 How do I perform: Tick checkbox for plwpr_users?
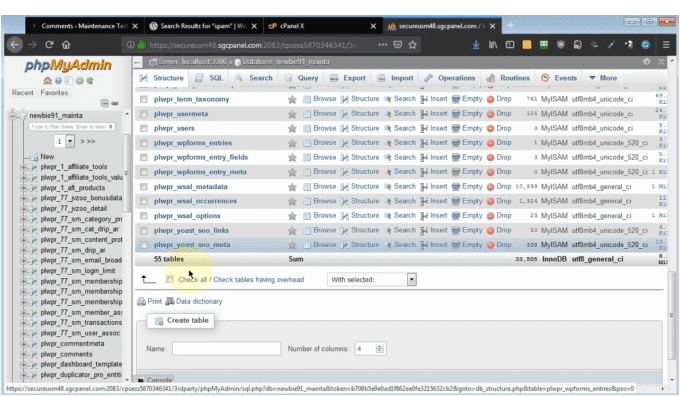click(144, 128)
